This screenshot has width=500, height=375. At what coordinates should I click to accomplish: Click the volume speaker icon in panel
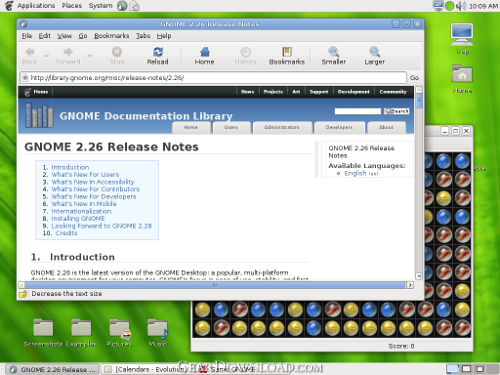[461, 6]
